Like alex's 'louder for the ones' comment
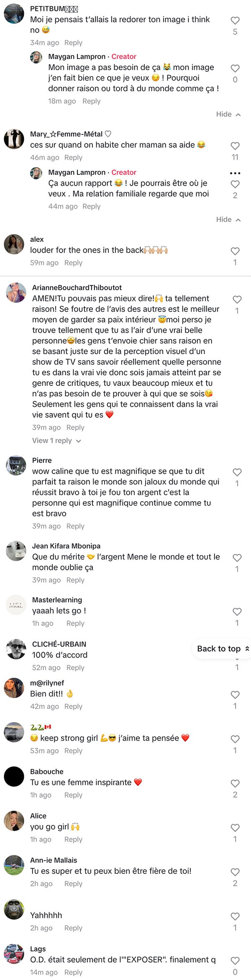The height and width of the screenshot is (980, 251). tap(235, 251)
